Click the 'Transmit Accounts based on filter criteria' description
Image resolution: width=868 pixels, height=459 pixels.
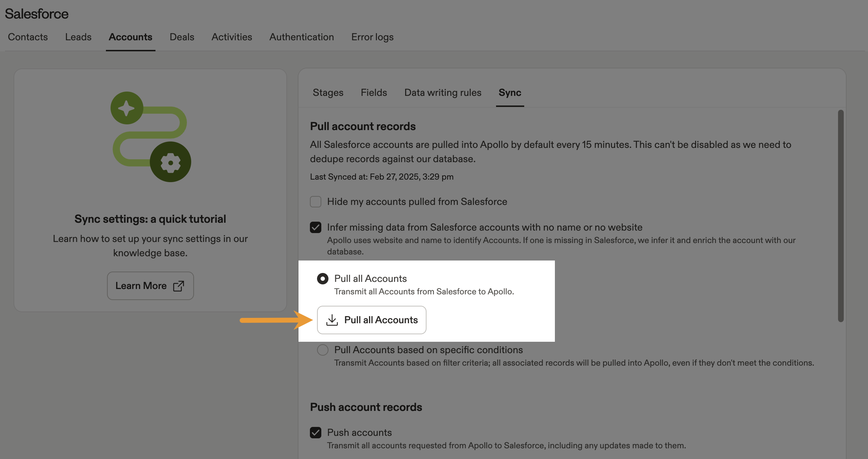(x=574, y=363)
